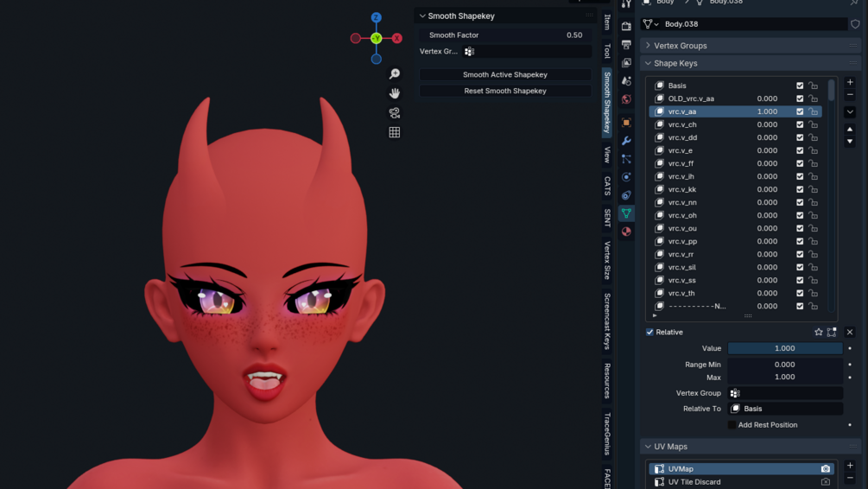Image resolution: width=868 pixels, height=489 pixels.
Task: Open the Modifiers wrench icon
Action: point(626,141)
